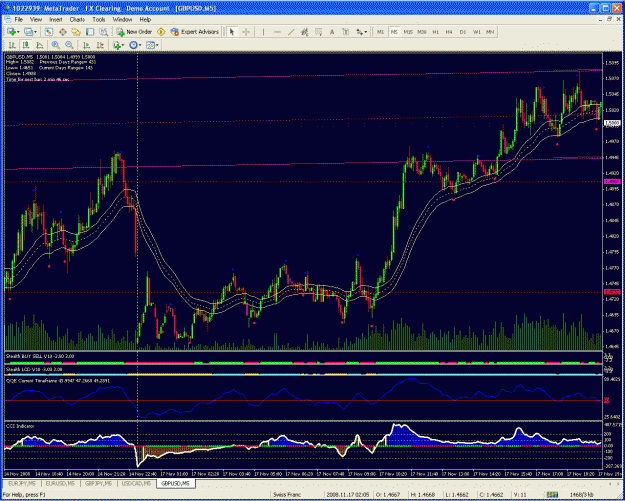Image resolution: width=625 pixels, height=501 pixels.
Task: Expand Profiles dropdown arrow
Action: [35, 32]
